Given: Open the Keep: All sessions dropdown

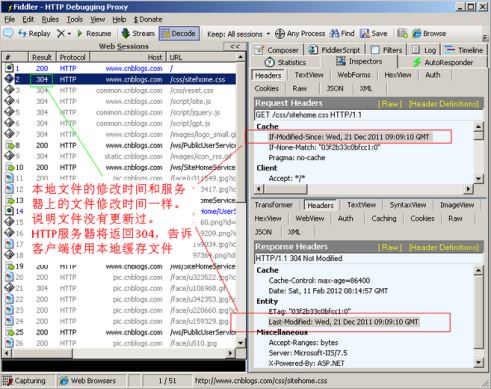Looking at the screenshot, I should click(x=238, y=34).
